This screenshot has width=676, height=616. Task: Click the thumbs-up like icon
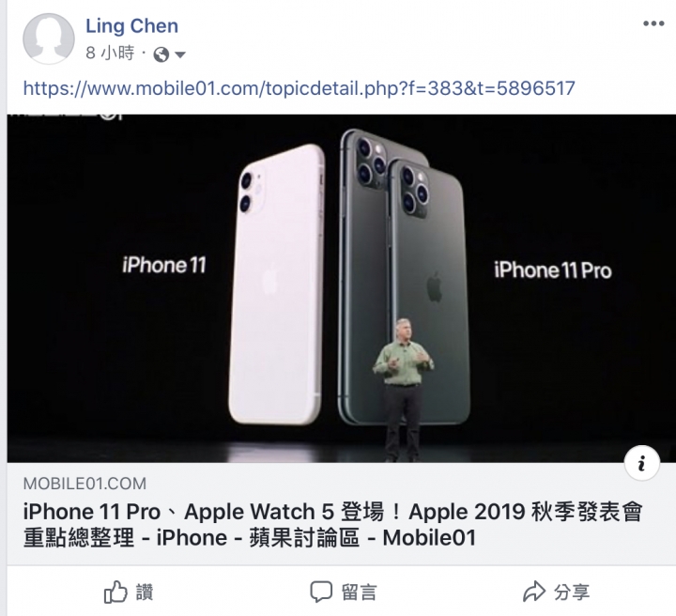click(115, 592)
